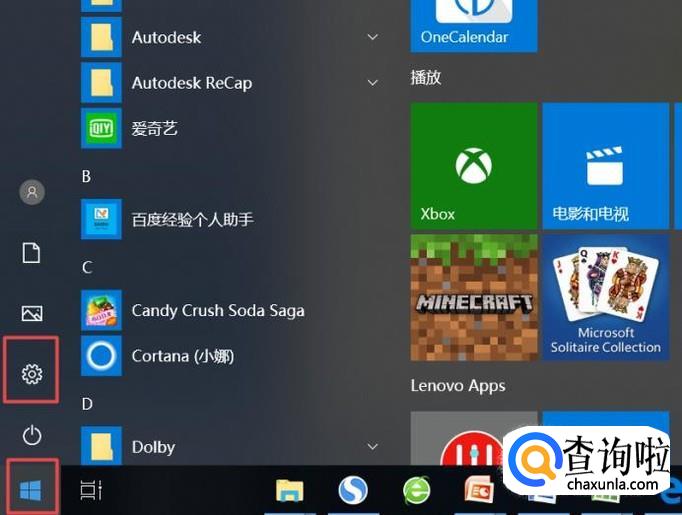Click the 播放 tile group header
682x515 pixels.
click(x=426, y=78)
